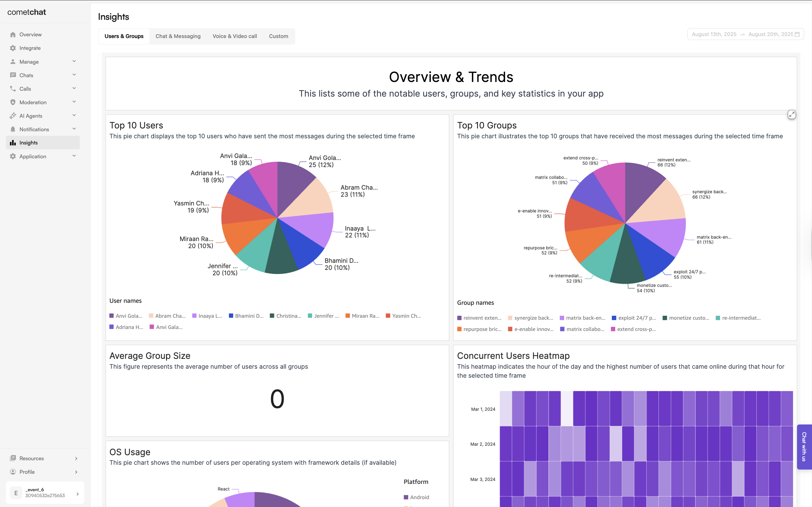The width and height of the screenshot is (812, 507).
Task: Click the Integrate gear icon
Action: pyautogui.click(x=13, y=48)
